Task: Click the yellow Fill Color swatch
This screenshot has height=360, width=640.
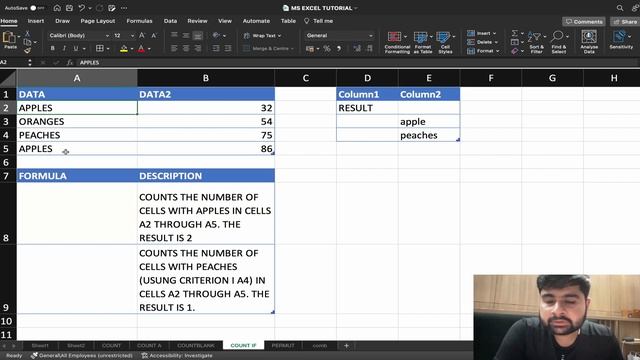Action: [124, 49]
